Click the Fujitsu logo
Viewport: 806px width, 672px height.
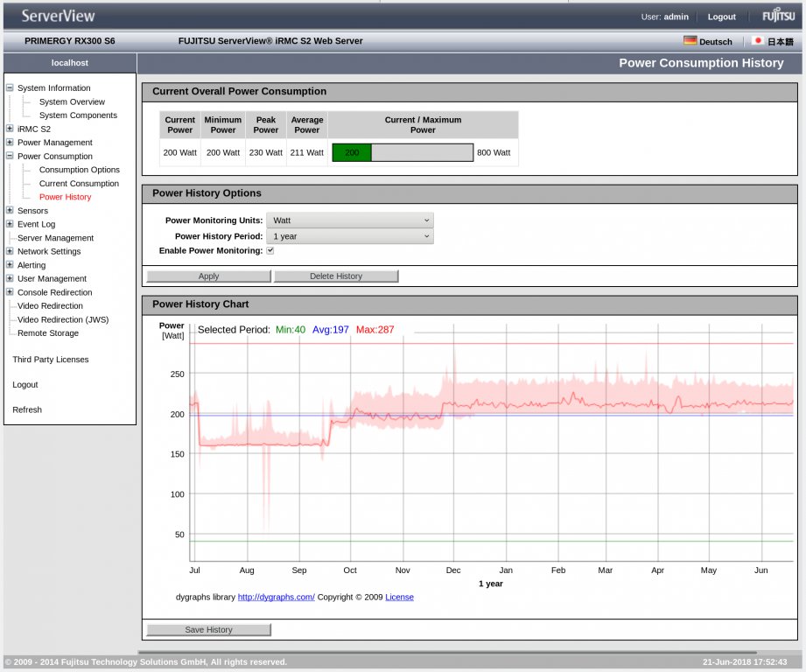(x=778, y=16)
